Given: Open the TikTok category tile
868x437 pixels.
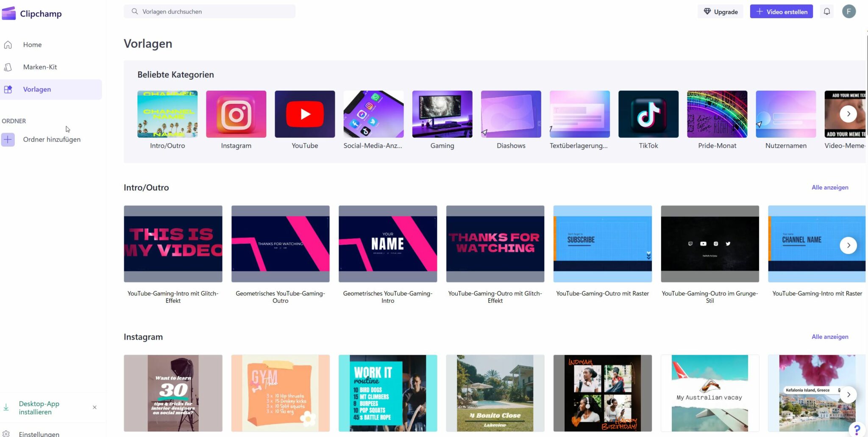Looking at the screenshot, I should click(648, 114).
